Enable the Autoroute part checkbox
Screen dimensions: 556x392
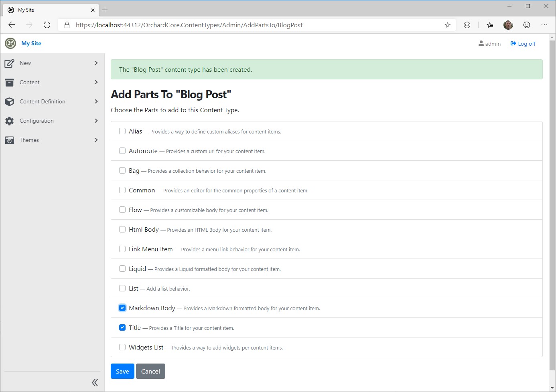[122, 151]
